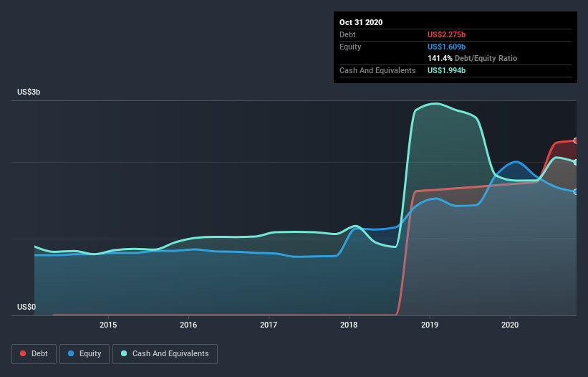Toggle Cash And Equivalents legend button

pyautogui.click(x=165, y=354)
